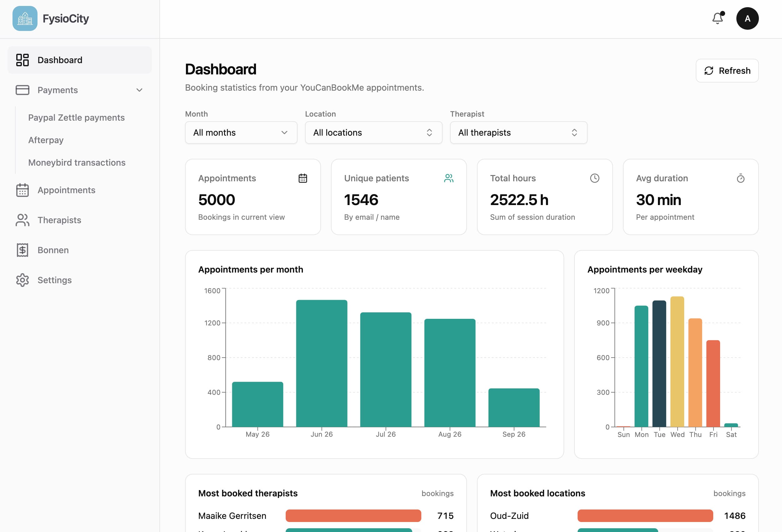The width and height of the screenshot is (782, 532).
Task: Click the dark Tue bar in weekday chart
Action: click(659, 364)
